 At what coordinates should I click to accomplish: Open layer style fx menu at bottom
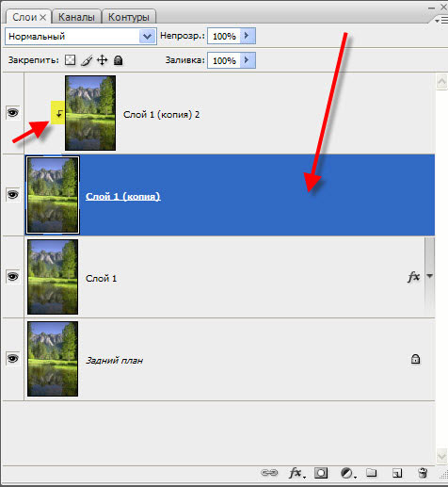[x=296, y=473]
